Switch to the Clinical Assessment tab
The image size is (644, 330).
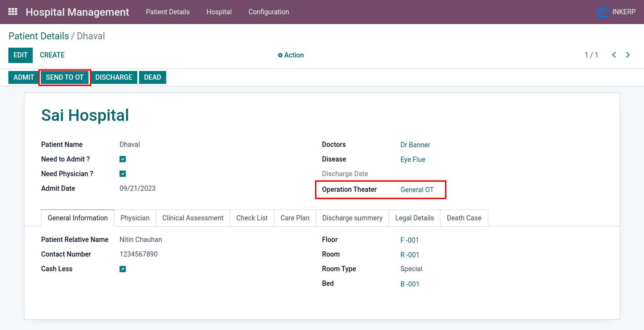193,218
